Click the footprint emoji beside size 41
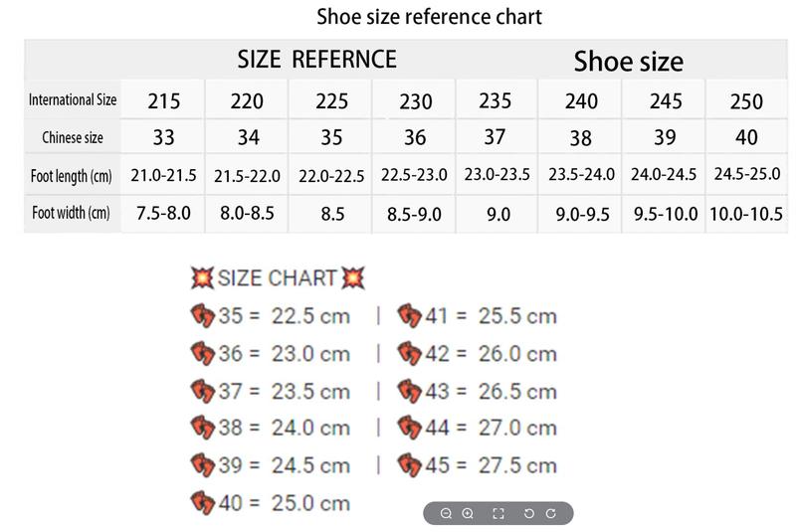This screenshot has width=796, height=532. (x=409, y=315)
